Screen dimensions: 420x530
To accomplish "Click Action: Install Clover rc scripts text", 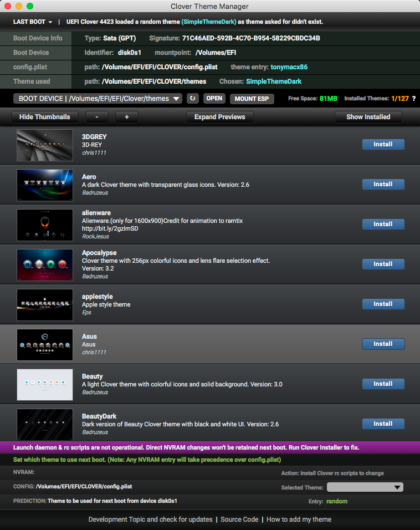I will 332,473.
